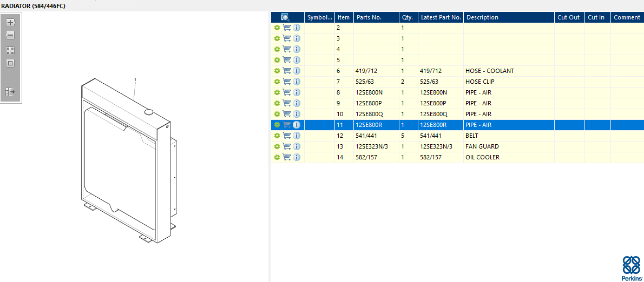644x282 pixels.
Task: Open info for the OIL COOLER row
Action: (x=297, y=157)
